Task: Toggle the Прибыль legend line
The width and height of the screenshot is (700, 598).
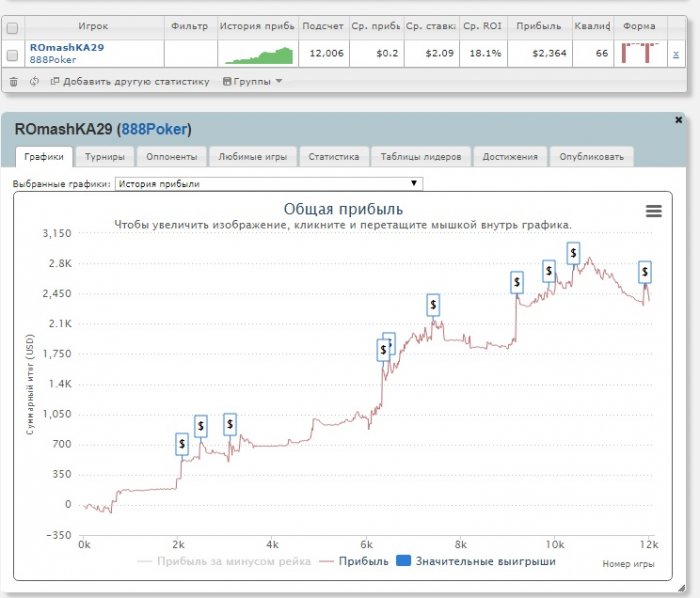Action: tap(358, 562)
